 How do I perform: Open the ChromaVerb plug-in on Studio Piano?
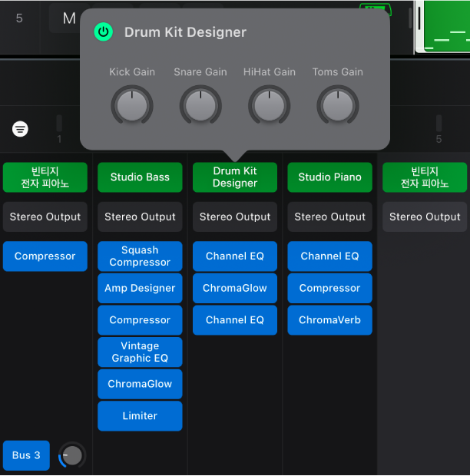tap(329, 320)
